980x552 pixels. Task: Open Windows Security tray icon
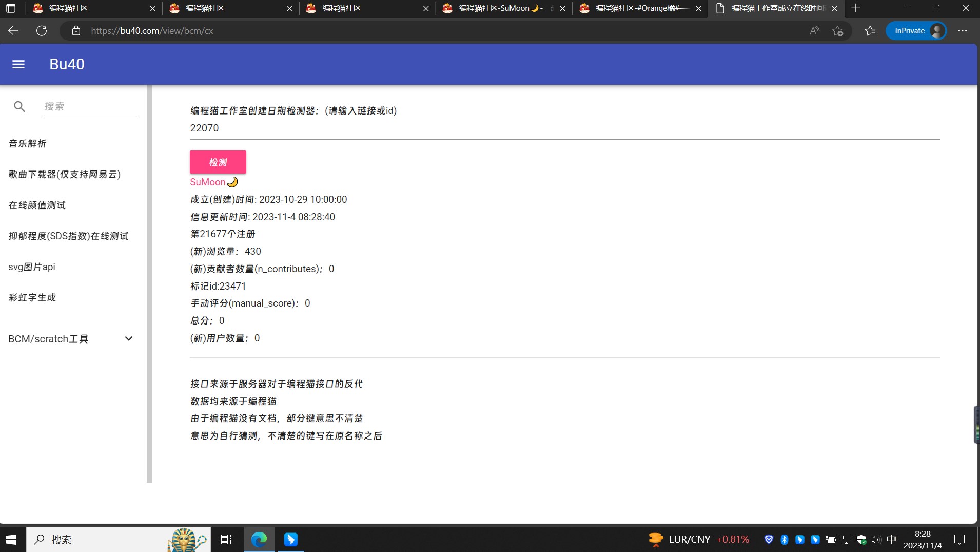coord(861,540)
